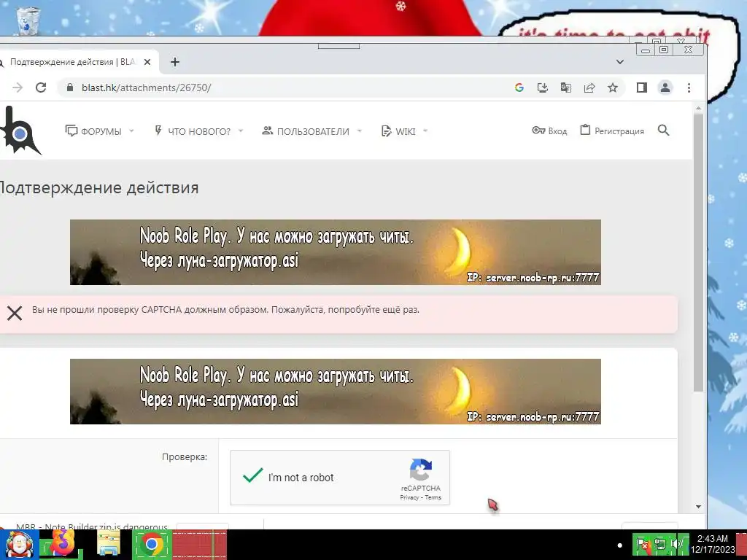Image resolution: width=747 pixels, height=560 pixels.
Task: Dismiss the CAPTCHA error X icon
Action: click(x=15, y=313)
